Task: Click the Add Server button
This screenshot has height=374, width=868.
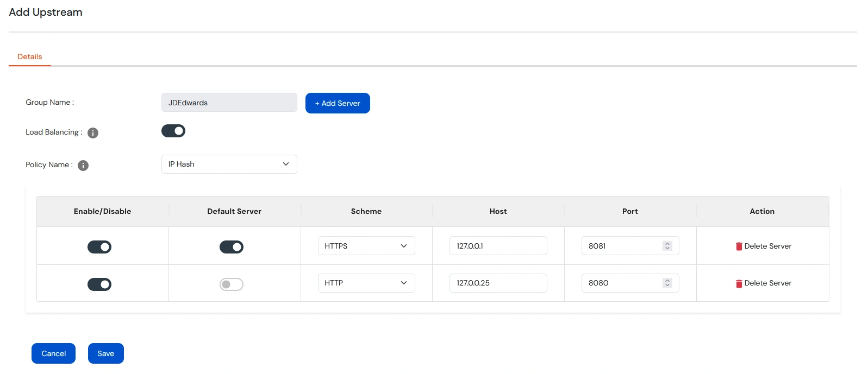Action: pos(338,103)
